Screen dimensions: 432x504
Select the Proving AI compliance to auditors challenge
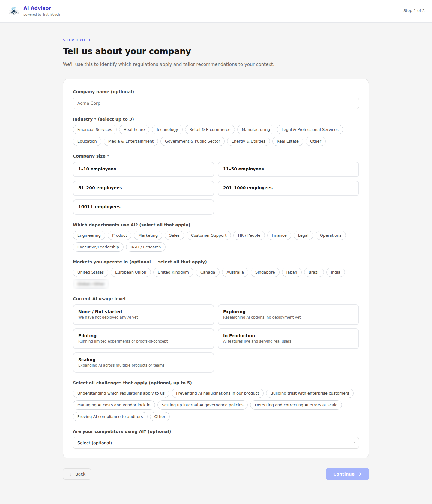(x=110, y=416)
